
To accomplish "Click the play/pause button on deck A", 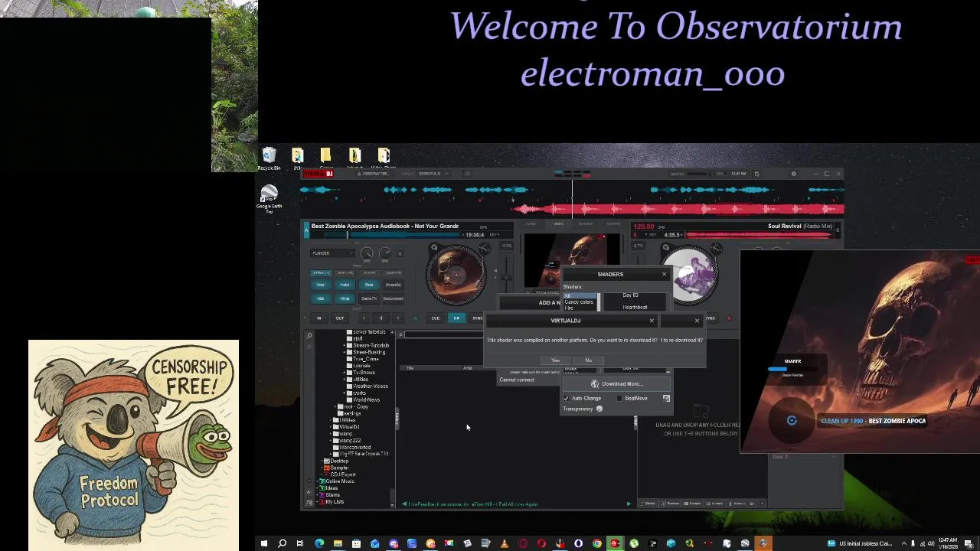I will pyautogui.click(x=456, y=318).
